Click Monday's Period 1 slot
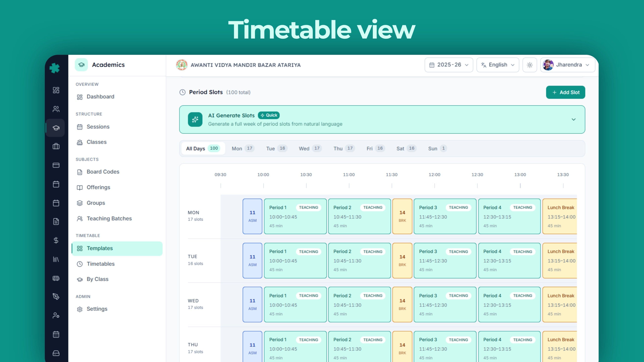The width and height of the screenshot is (644, 362). (x=295, y=216)
